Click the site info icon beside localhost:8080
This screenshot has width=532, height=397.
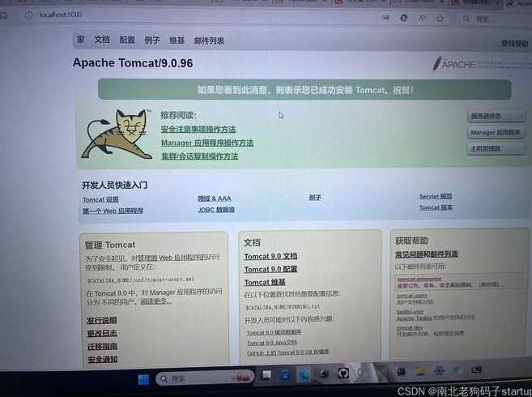29,15
